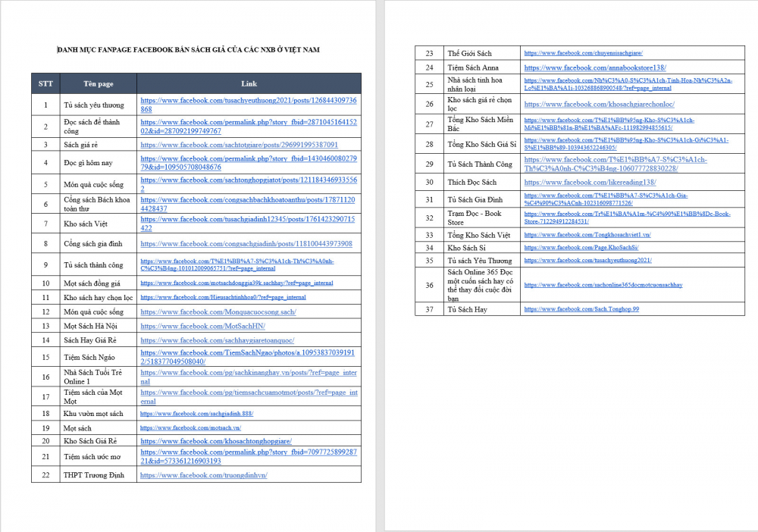
Task: Open the annabookstore138 Facebook link
Action: [594, 68]
